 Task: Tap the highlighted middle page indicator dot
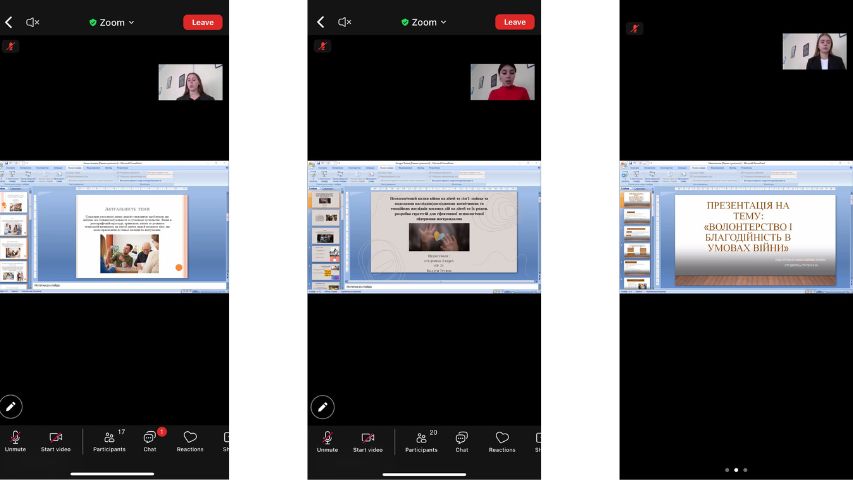[736, 470]
